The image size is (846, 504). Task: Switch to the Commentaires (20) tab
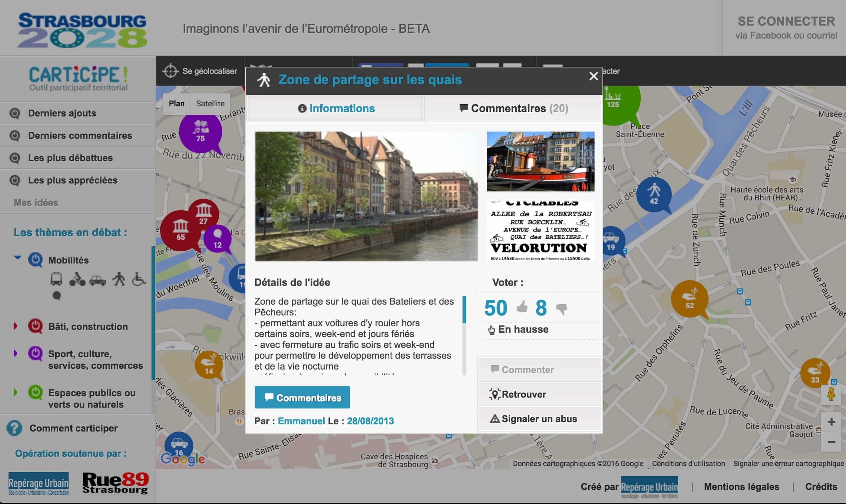pos(513,108)
